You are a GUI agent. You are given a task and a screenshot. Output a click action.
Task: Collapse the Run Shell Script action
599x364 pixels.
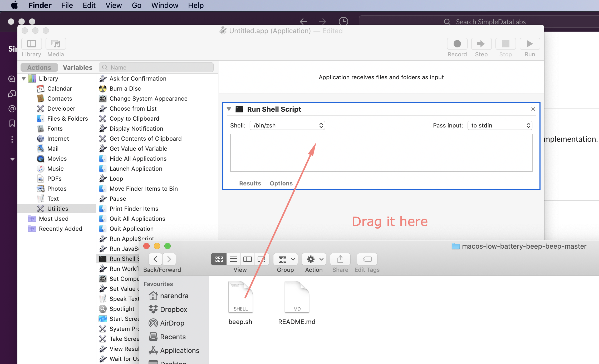coord(229,109)
